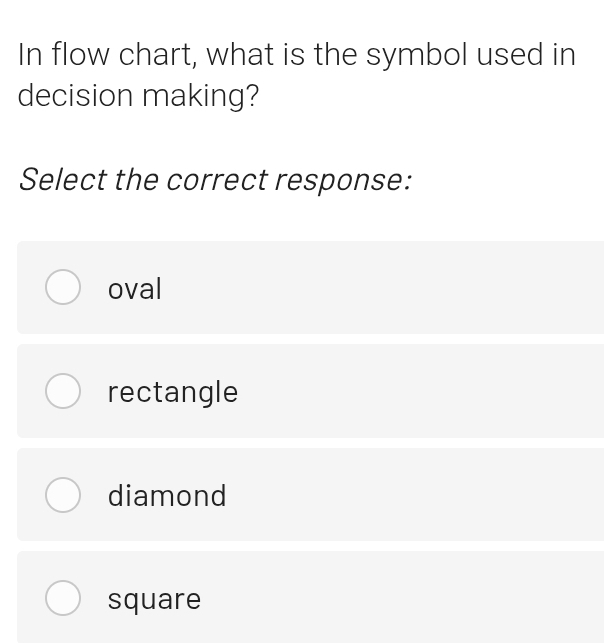Viewport: 604px width, 643px height.
Task: Click the 'rectangle' answer label text
Action: pyautogui.click(x=173, y=392)
